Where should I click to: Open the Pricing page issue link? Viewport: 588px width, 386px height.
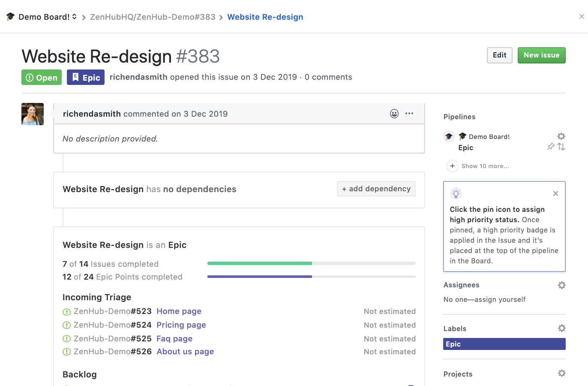(181, 325)
